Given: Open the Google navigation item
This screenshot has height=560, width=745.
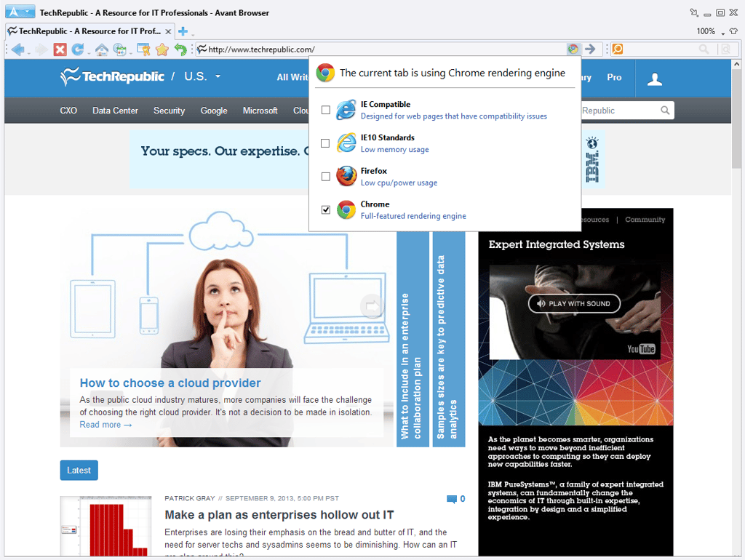Looking at the screenshot, I should click(214, 111).
